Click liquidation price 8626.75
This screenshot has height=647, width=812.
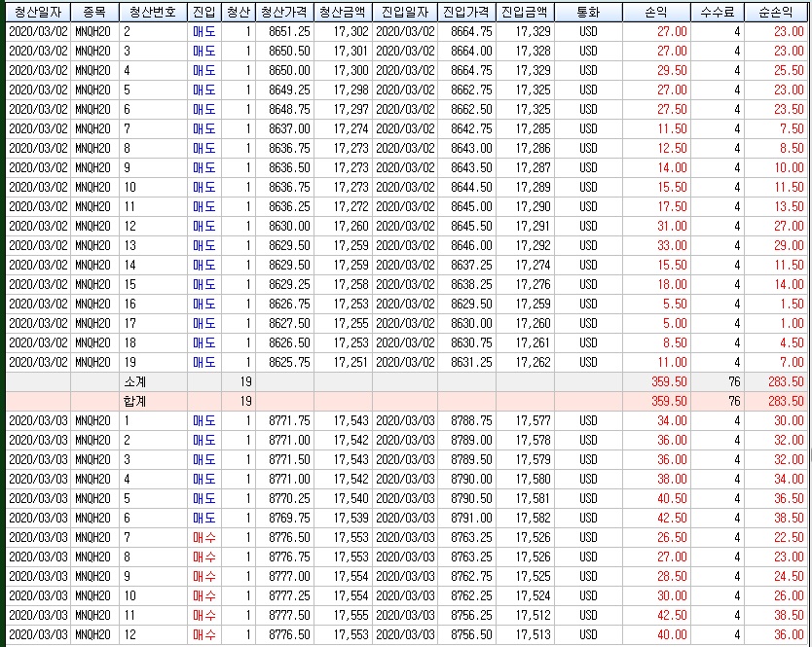[289, 304]
